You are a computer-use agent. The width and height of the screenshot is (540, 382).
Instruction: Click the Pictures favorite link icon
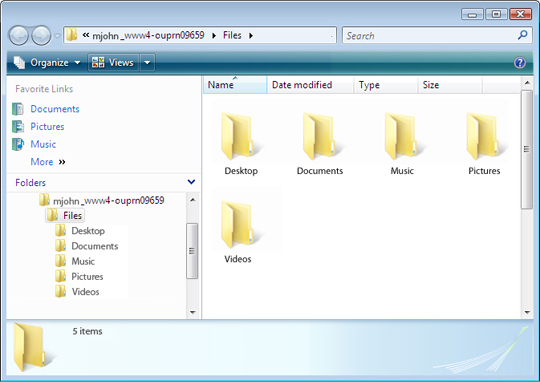pyautogui.click(x=18, y=126)
